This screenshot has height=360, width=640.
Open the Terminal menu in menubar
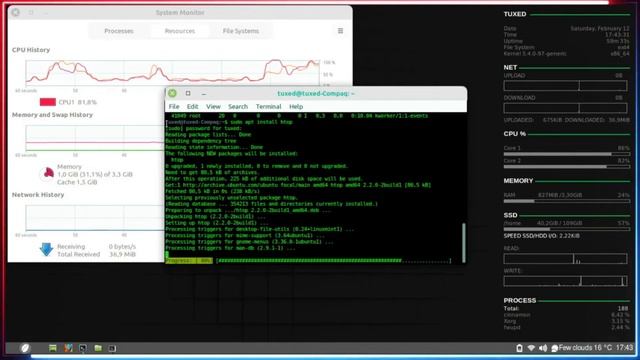tap(268, 107)
